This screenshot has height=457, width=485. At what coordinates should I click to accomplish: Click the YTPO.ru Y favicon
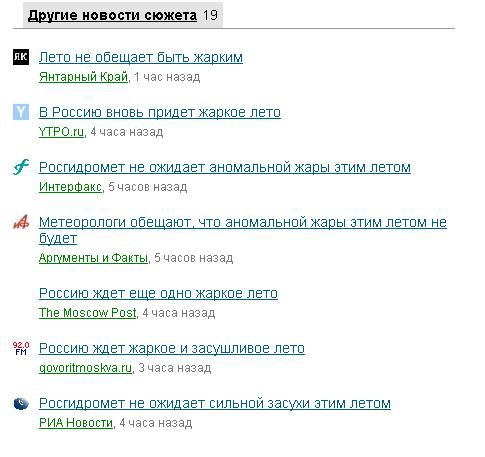coord(21,112)
